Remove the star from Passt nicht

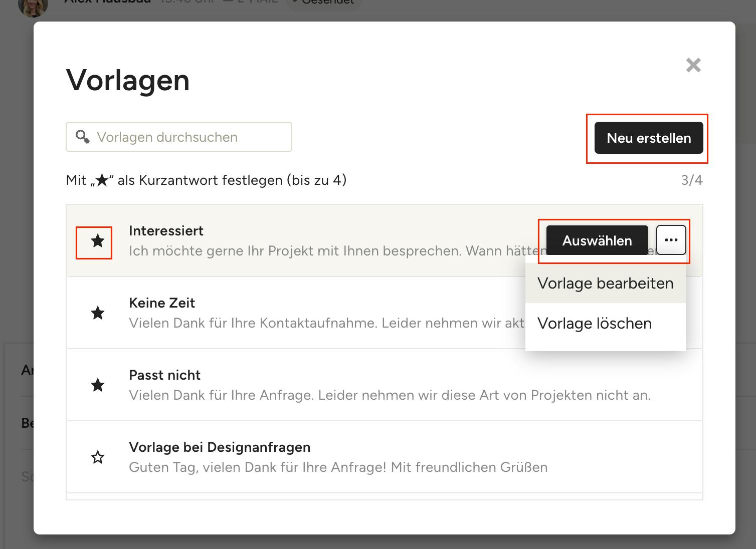pos(98,386)
